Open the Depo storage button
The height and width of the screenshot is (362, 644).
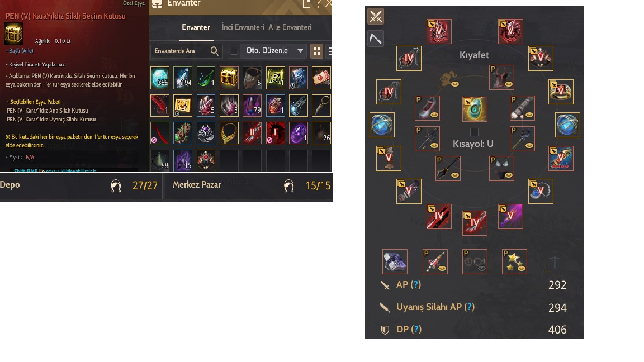pos(80,185)
